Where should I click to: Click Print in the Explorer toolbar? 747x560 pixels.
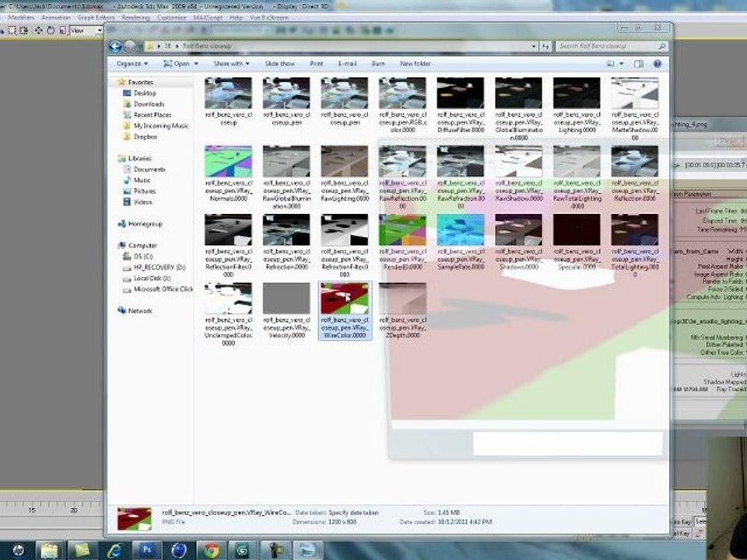pyautogui.click(x=317, y=63)
